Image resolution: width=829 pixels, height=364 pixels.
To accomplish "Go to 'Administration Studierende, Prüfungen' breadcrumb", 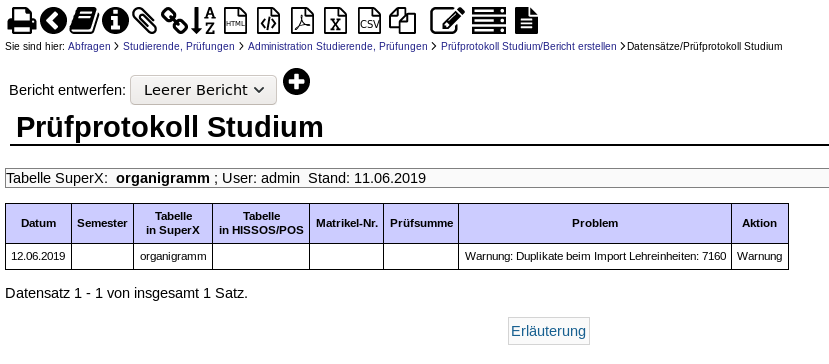I will click(337, 47).
